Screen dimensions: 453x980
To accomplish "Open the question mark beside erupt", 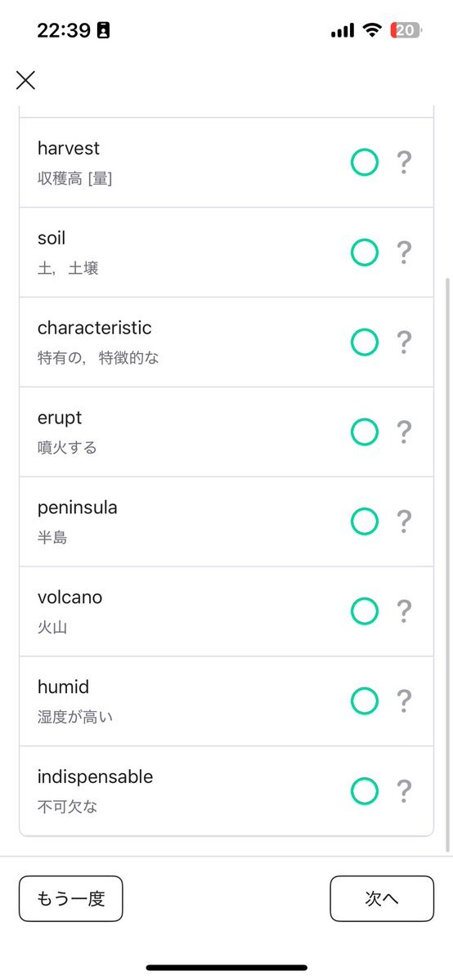I will pos(404,432).
